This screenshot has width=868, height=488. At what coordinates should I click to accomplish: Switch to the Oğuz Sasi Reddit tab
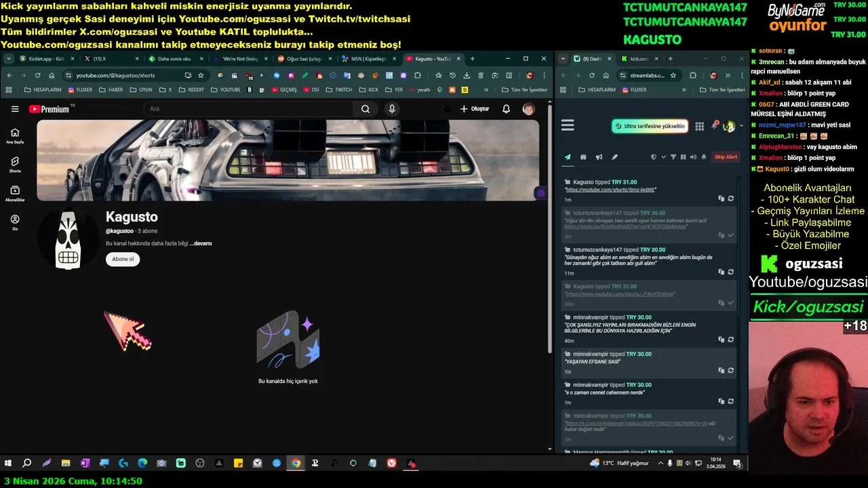(x=304, y=59)
